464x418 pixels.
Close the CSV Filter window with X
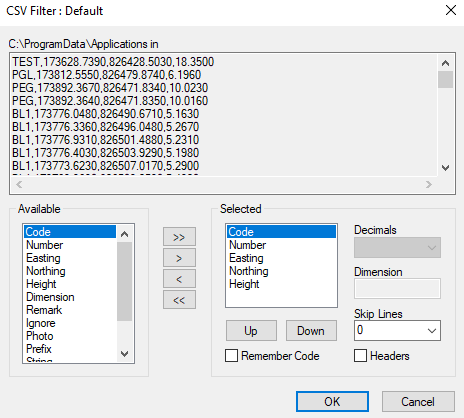tap(451, 10)
